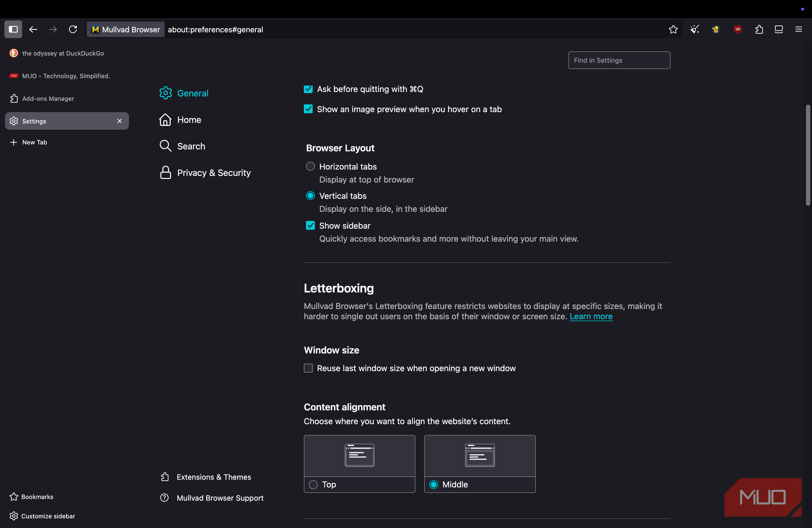This screenshot has width=812, height=528.
Task: Select the Settings tab
Action: 67,121
